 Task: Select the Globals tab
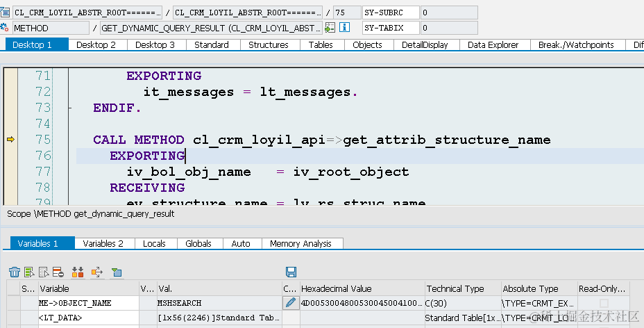click(x=198, y=243)
